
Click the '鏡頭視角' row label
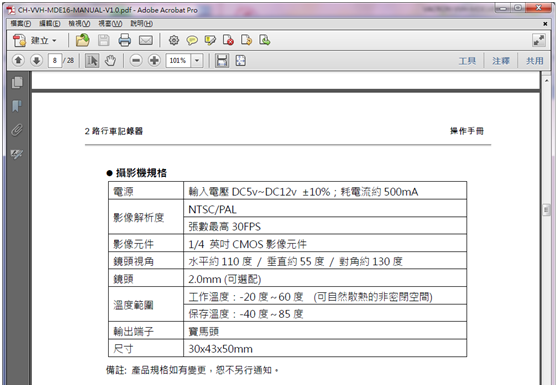point(133,261)
